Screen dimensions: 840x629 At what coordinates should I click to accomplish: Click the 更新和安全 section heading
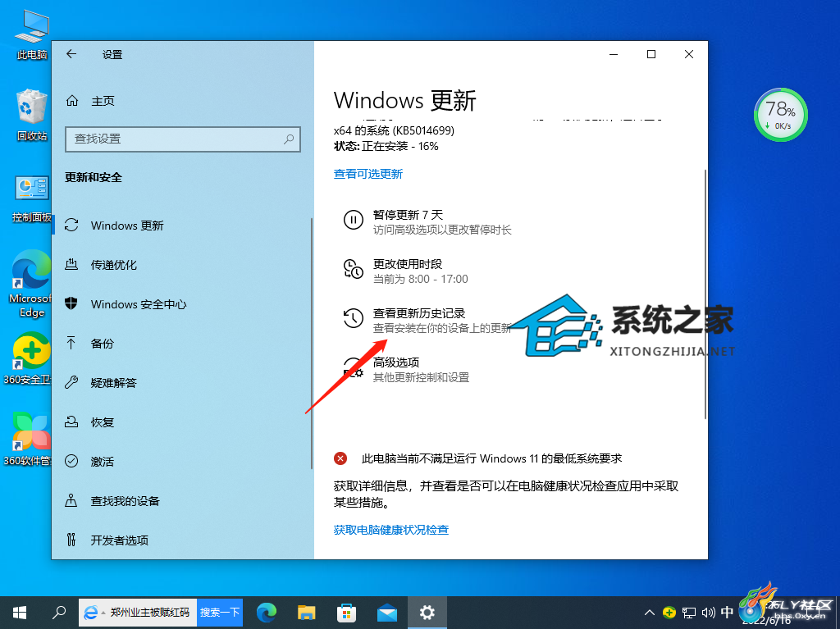[94, 177]
